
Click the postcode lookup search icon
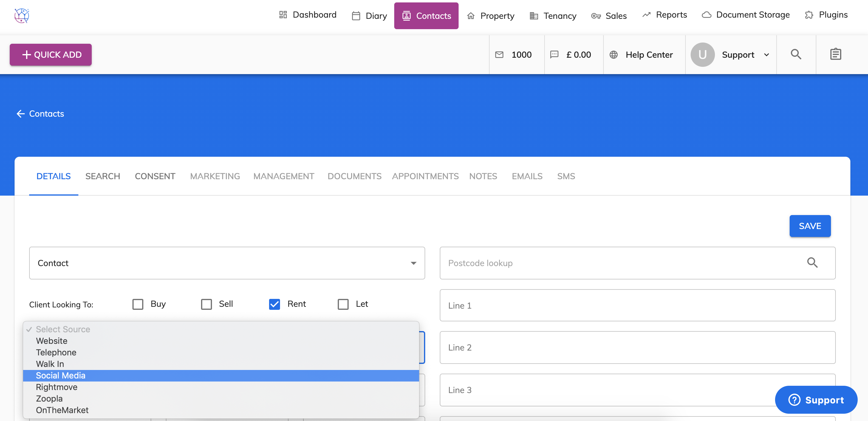coord(812,262)
